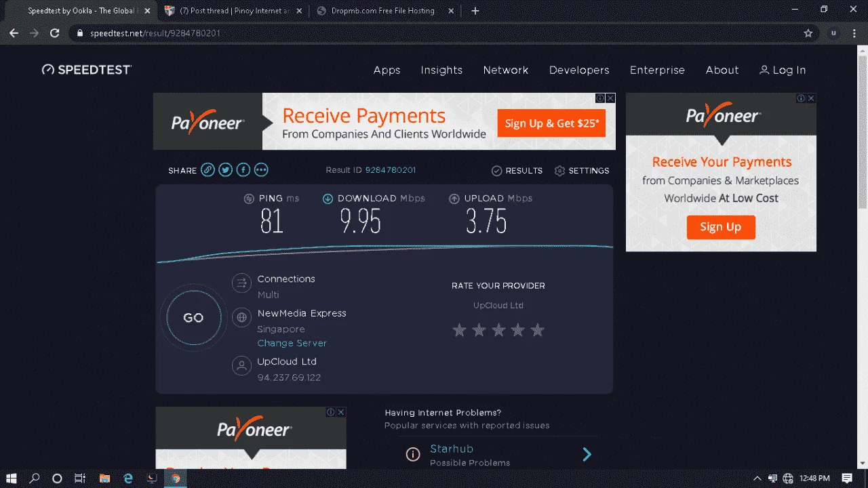Rate provider with the second star
This screenshot has height=488, width=868.
click(x=479, y=330)
